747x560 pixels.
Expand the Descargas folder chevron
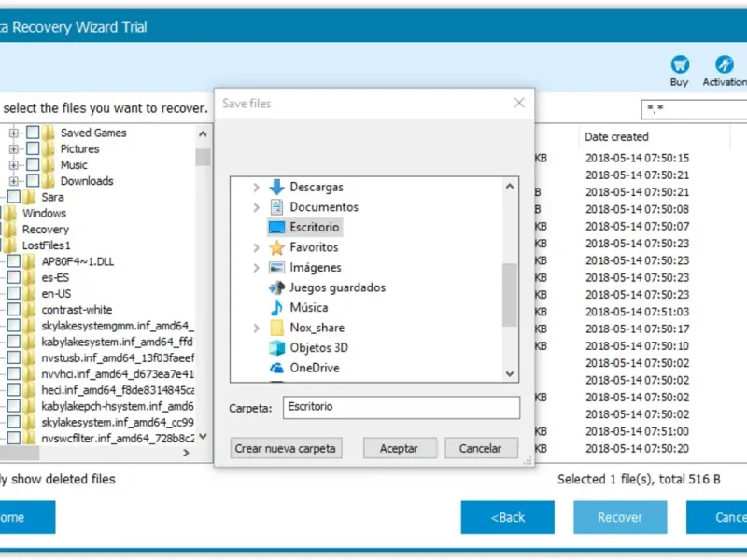pos(256,188)
